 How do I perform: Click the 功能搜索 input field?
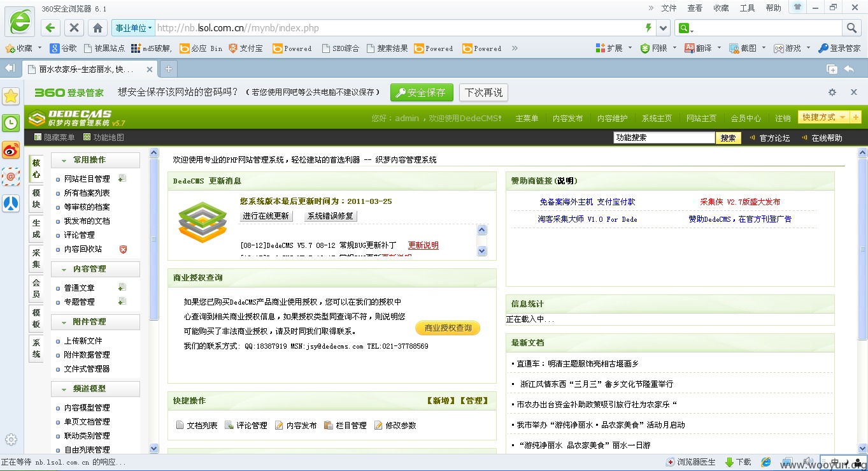click(664, 138)
